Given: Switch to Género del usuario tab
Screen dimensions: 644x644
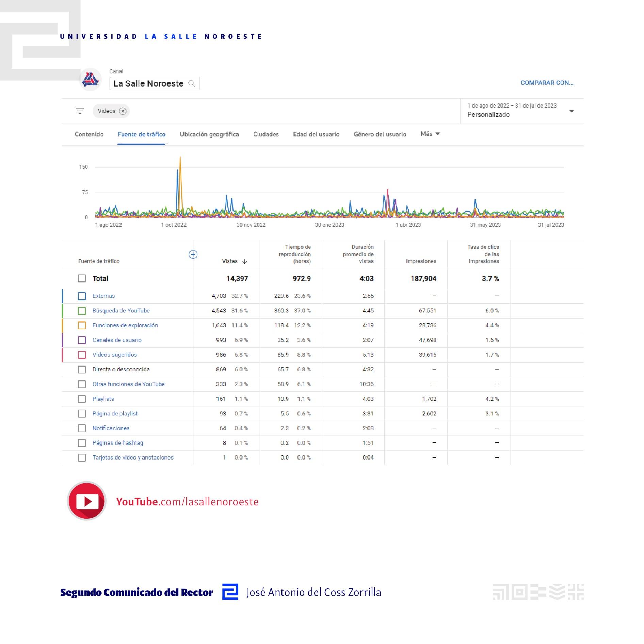Looking at the screenshot, I should (380, 134).
